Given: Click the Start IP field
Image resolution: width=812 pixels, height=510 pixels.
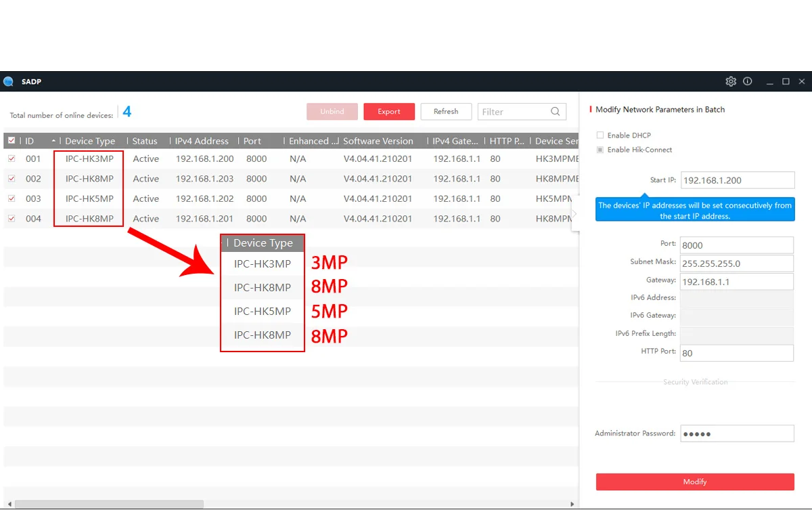Looking at the screenshot, I should [738, 180].
